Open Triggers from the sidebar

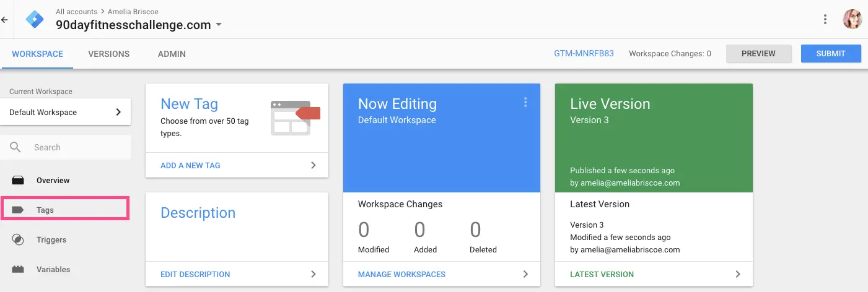[51, 240]
